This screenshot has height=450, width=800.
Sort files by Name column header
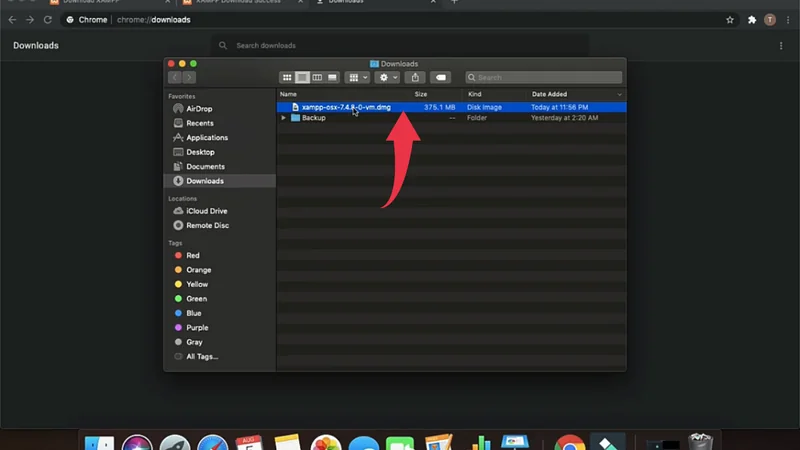[x=289, y=94]
